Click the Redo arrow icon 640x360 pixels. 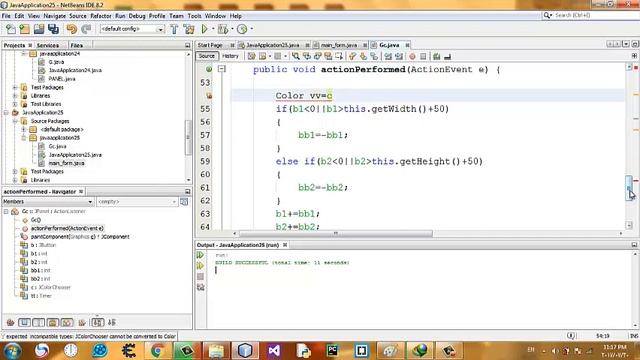coord(86,29)
